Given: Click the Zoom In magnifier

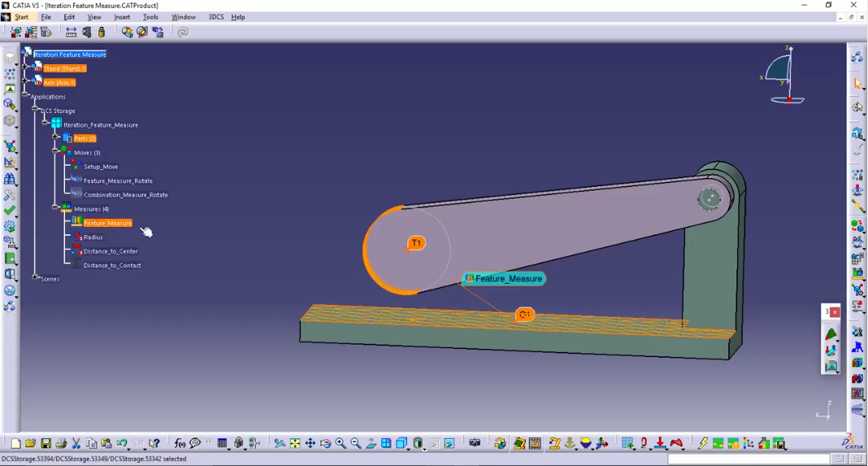Looking at the screenshot, I should click(341, 443).
